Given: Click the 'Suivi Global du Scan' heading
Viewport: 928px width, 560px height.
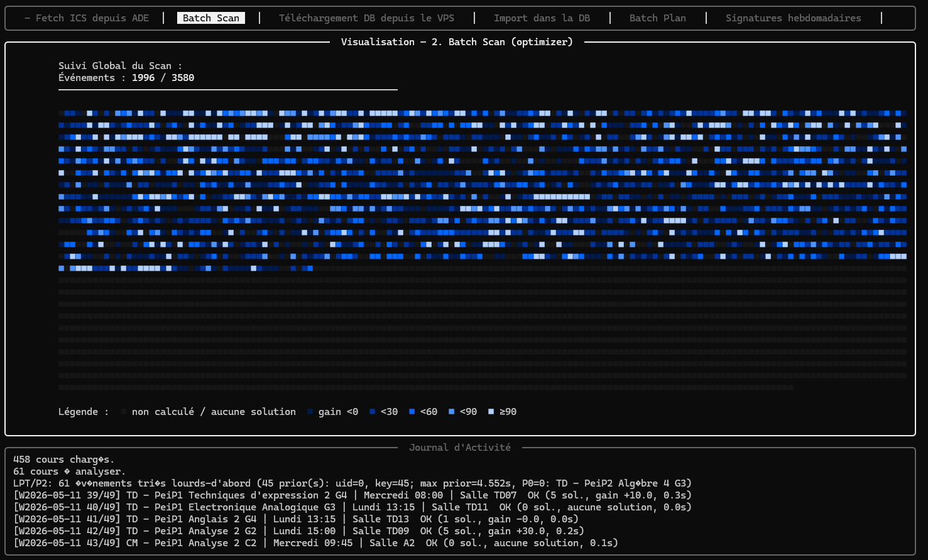Looking at the screenshot, I should pos(121,66).
